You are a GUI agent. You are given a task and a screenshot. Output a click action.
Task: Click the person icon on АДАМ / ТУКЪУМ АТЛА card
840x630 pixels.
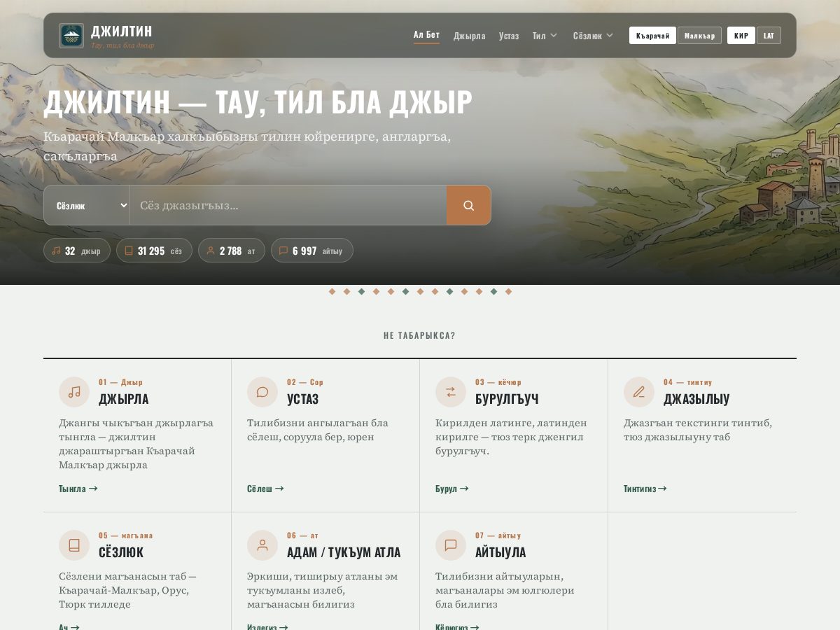coord(262,545)
